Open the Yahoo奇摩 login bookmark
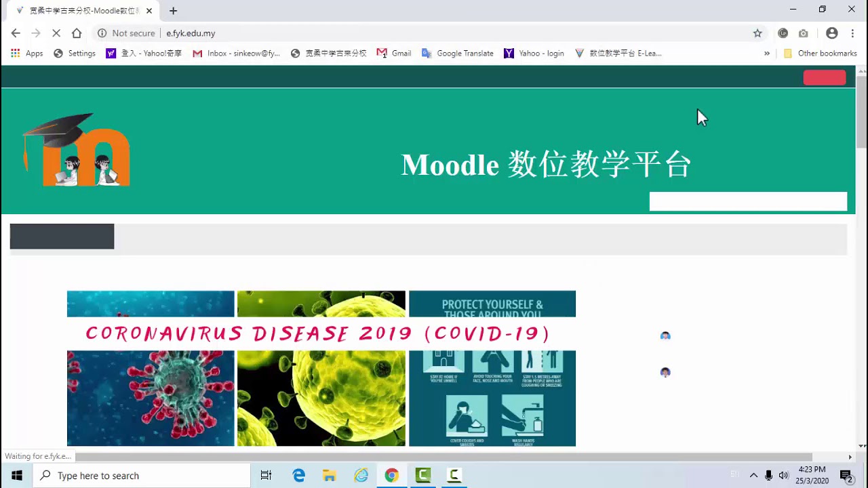Screen dimensions: 868x488 [144, 53]
